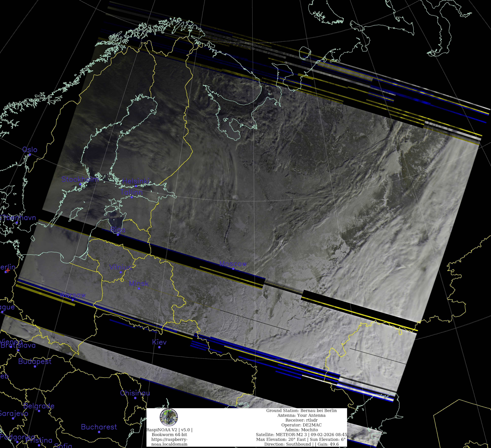Click the Ground Station Bernau bei Berlin text

[x=301, y=410]
